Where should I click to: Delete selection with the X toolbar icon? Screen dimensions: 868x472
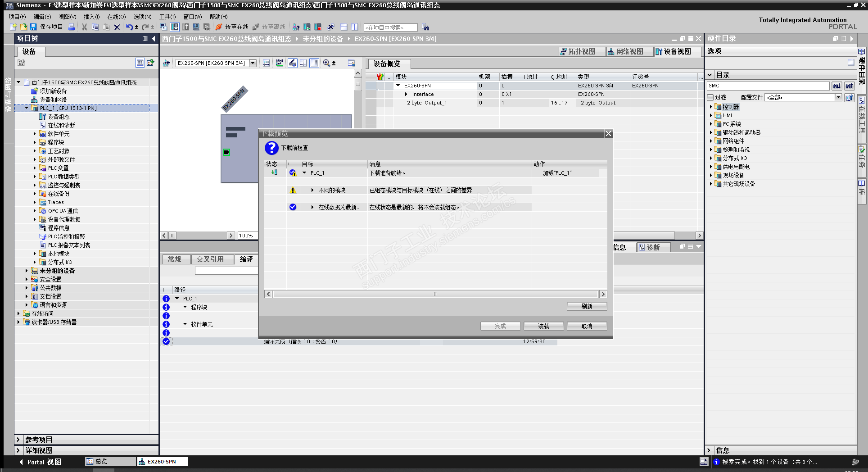[x=117, y=27]
